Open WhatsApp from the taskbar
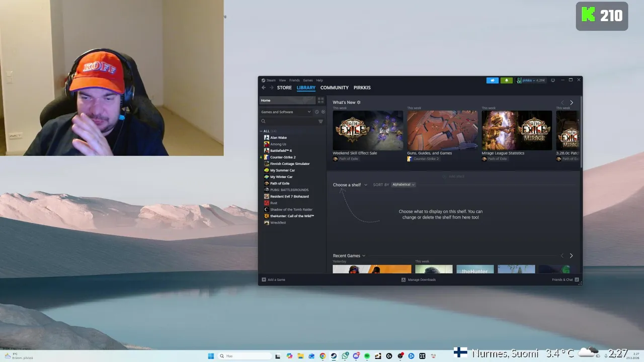This screenshot has height=362, width=644. click(x=345, y=356)
